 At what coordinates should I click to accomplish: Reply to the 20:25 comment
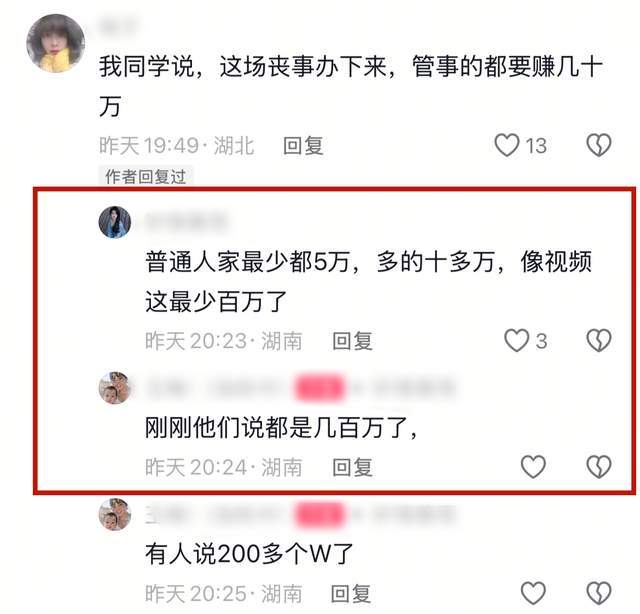click(351, 593)
